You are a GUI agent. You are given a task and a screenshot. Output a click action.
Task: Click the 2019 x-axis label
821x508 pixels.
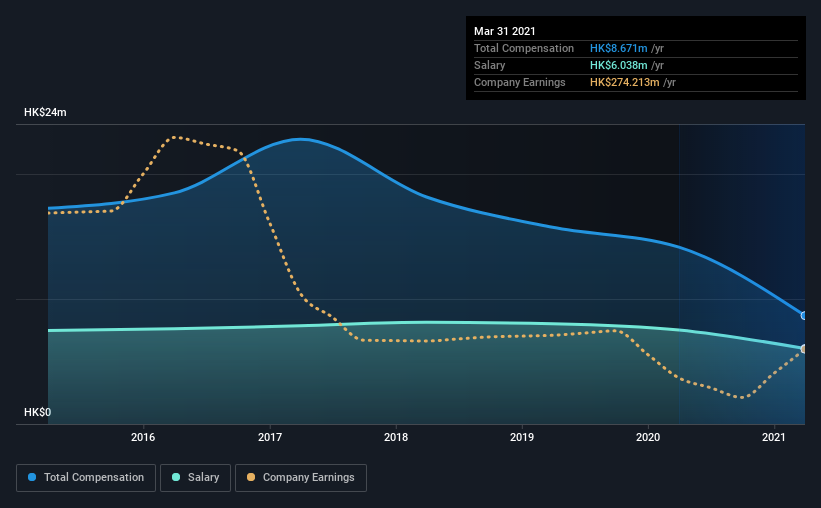[x=522, y=437]
